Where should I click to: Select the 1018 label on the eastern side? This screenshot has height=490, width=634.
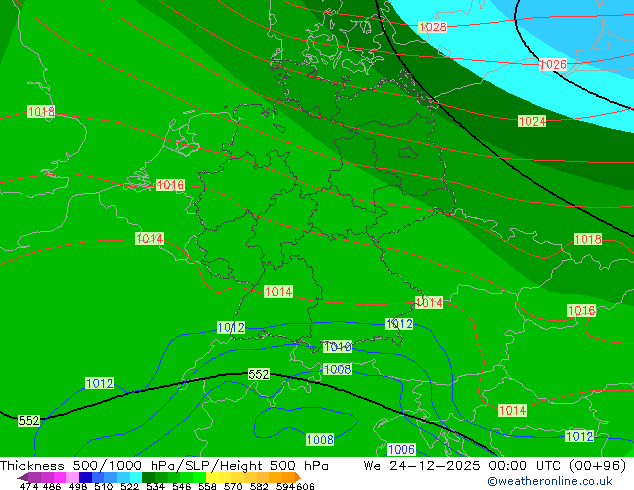tap(588, 239)
